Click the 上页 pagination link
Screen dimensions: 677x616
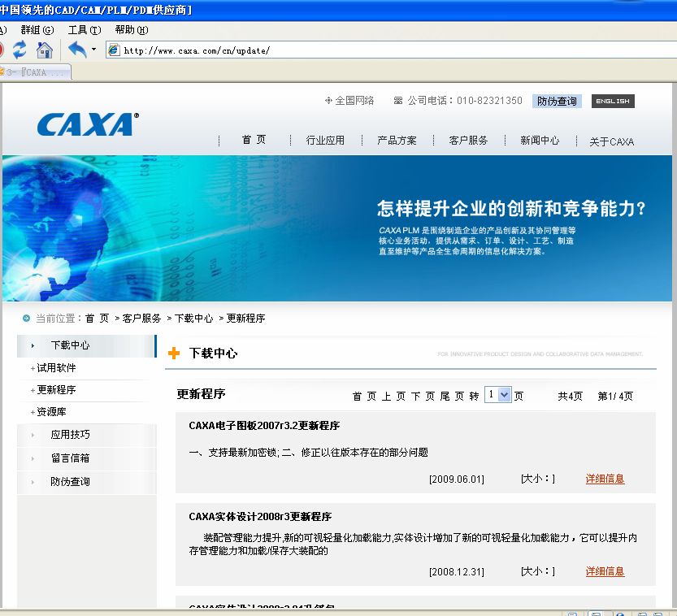pyautogui.click(x=393, y=397)
